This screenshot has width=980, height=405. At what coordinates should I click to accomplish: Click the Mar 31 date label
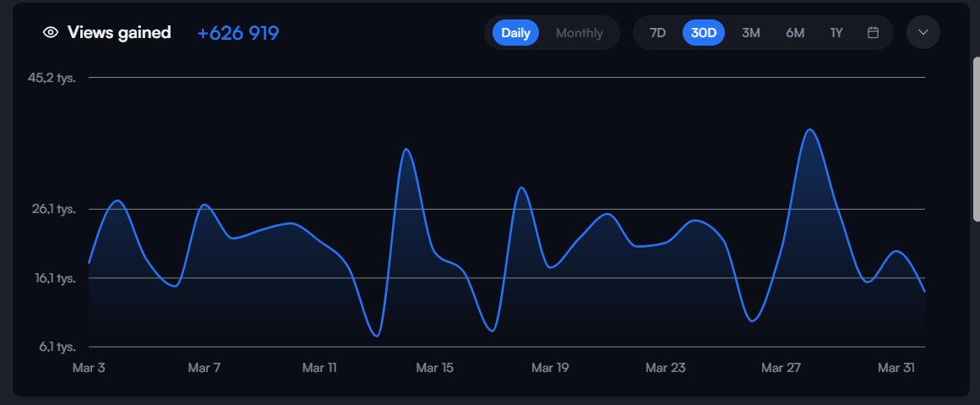[896, 368]
